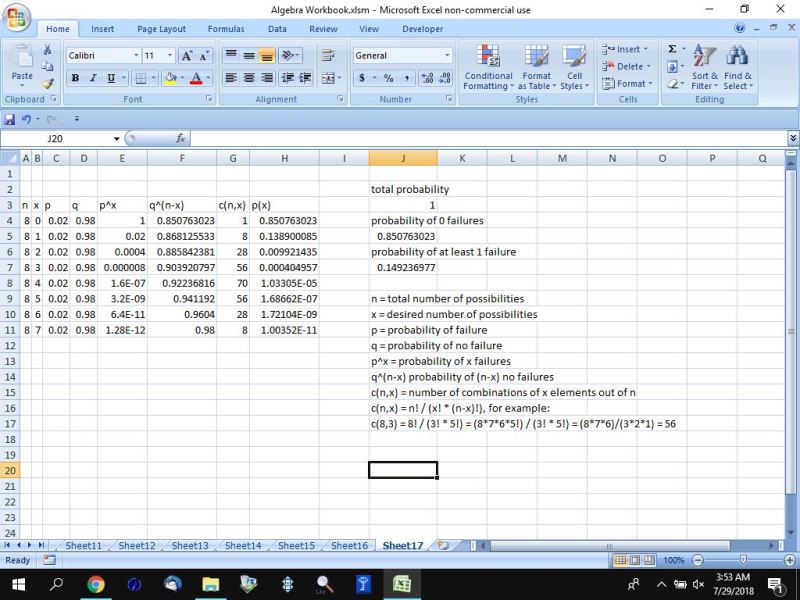800x600 pixels.
Task: Click the Cut scissors icon
Action: (47, 49)
